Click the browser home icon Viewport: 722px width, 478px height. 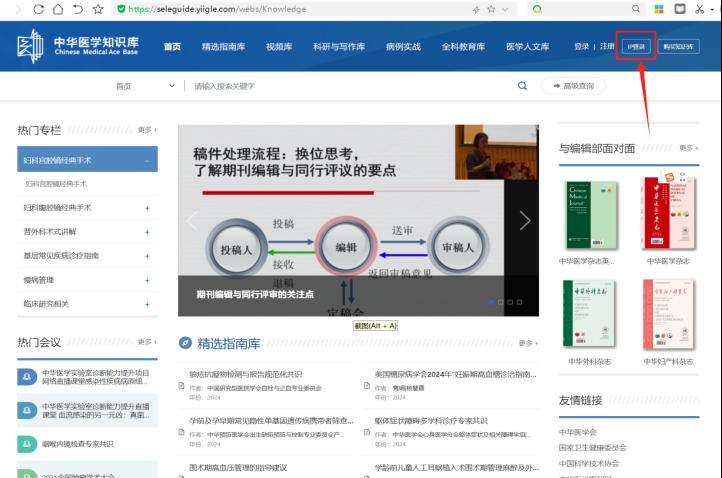[x=58, y=9]
